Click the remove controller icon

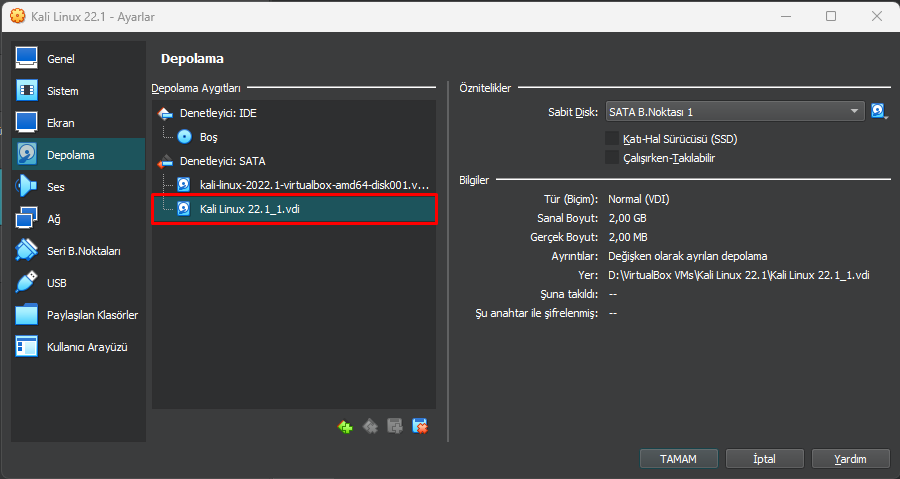pyautogui.click(x=370, y=426)
